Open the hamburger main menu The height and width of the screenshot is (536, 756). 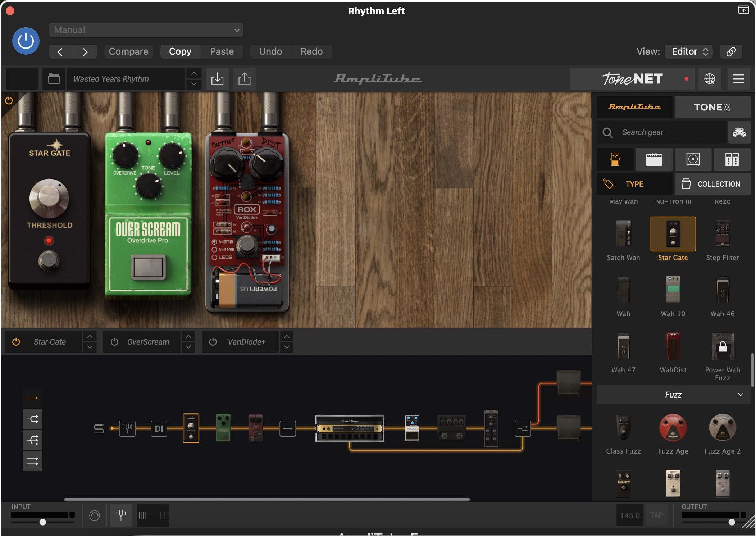(x=738, y=79)
